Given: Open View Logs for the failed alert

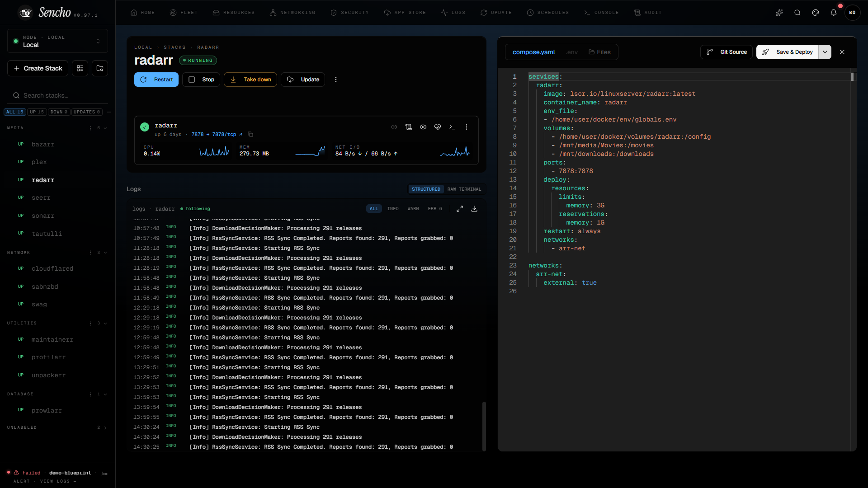Looking at the screenshot, I should 58,481.
